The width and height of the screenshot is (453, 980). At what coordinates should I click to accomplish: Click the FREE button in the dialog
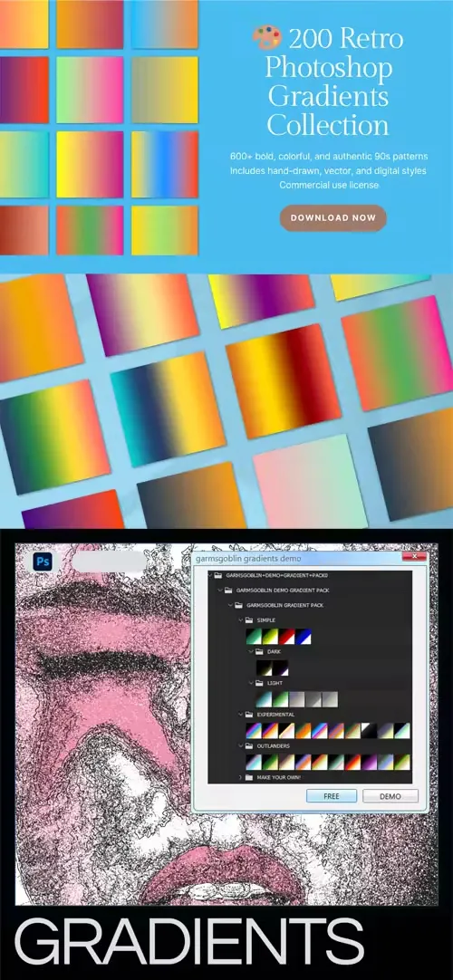[332, 796]
